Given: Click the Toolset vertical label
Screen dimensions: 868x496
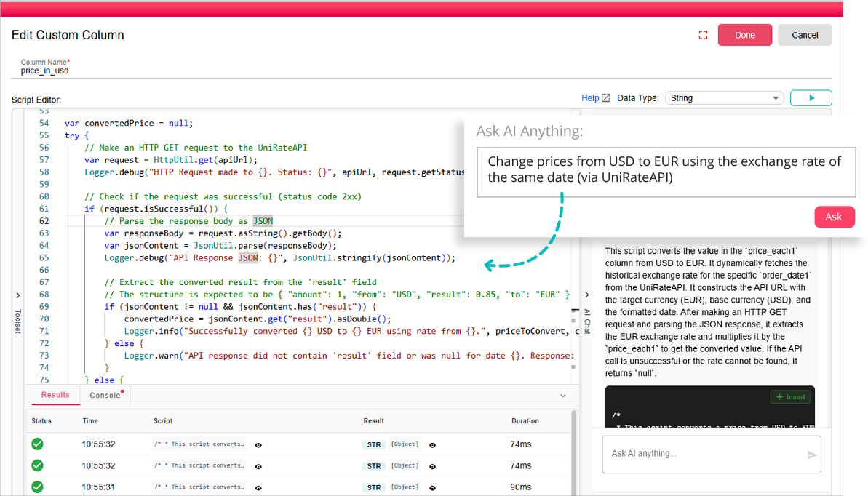Looking at the screenshot, I should [x=17, y=321].
